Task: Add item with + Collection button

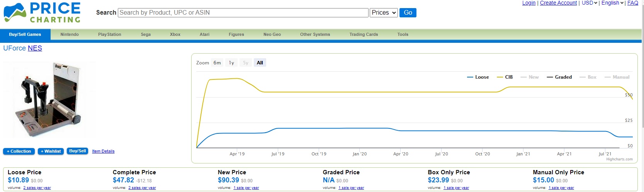Action: tap(19, 152)
